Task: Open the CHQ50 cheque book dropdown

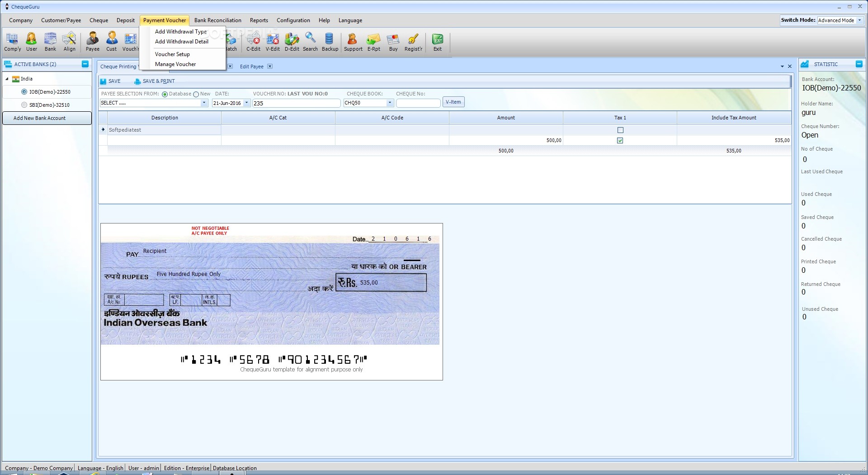Action: (x=390, y=103)
